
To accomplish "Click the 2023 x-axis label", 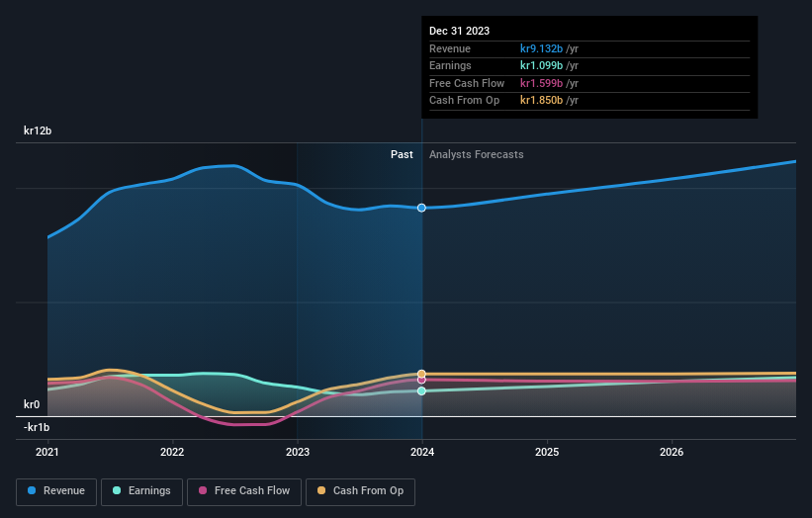I will click(298, 452).
